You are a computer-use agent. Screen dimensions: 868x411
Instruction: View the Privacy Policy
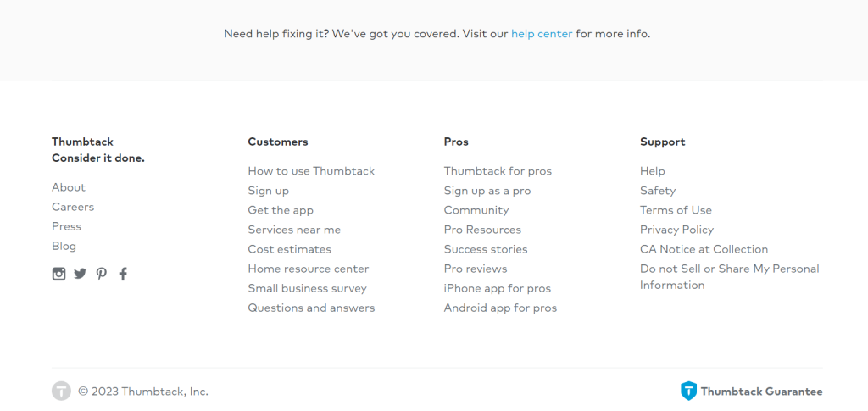(676, 230)
